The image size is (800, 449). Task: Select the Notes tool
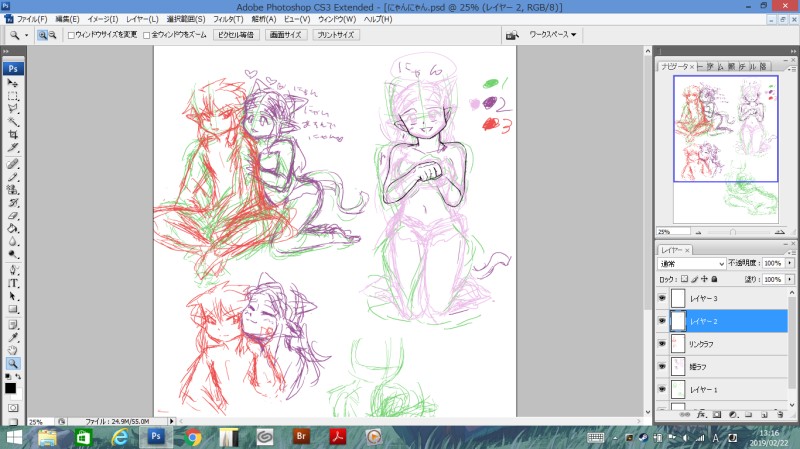13,325
